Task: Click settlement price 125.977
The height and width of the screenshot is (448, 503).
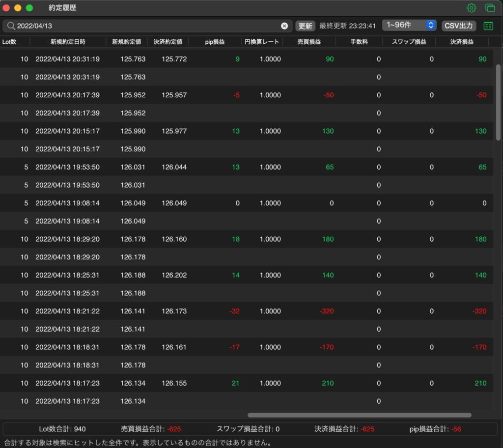Action: point(174,131)
